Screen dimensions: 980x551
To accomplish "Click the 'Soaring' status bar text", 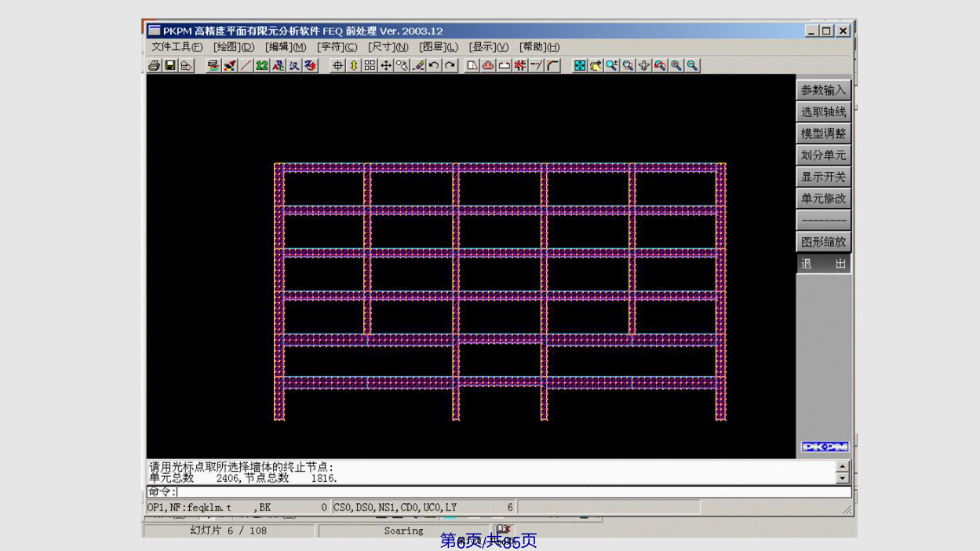I will tap(403, 531).
